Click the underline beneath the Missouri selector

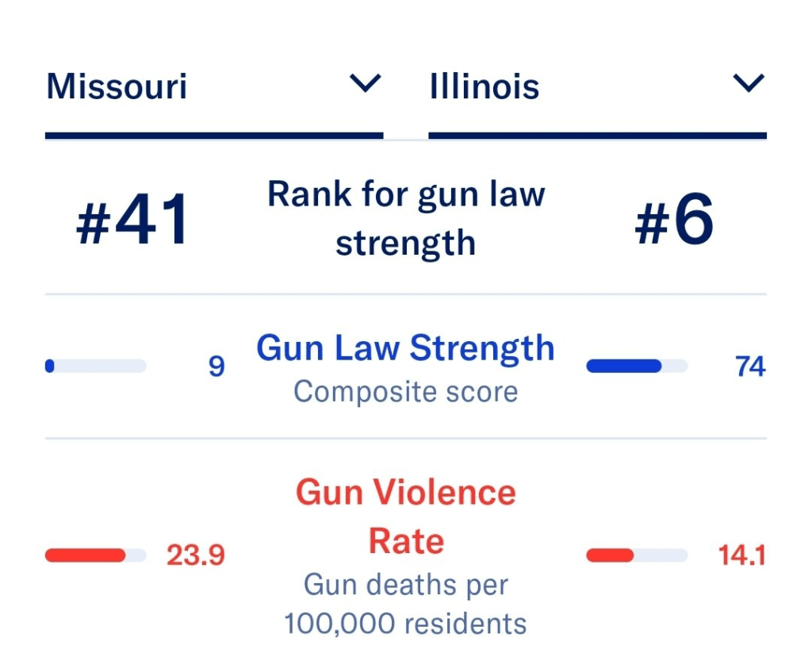(214, 136)
